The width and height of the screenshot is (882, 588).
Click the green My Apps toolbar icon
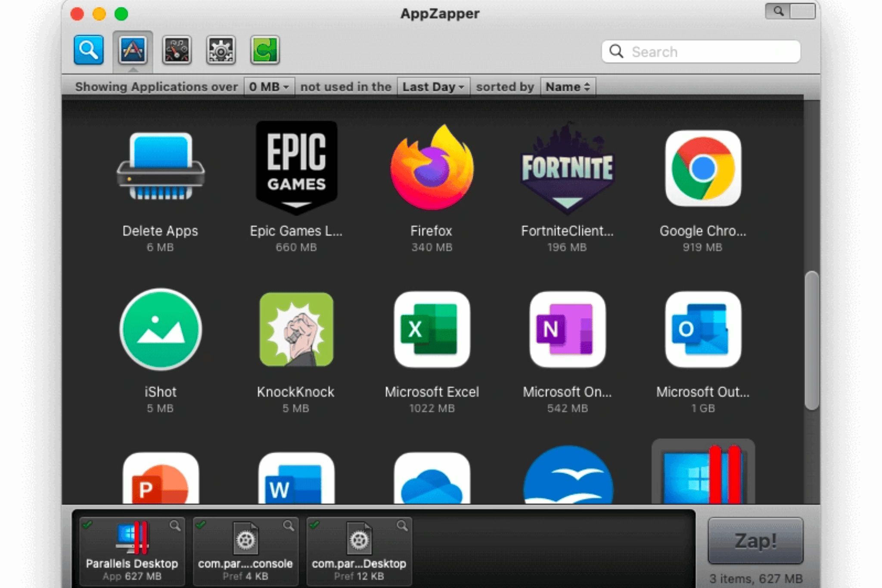(264, 50)
